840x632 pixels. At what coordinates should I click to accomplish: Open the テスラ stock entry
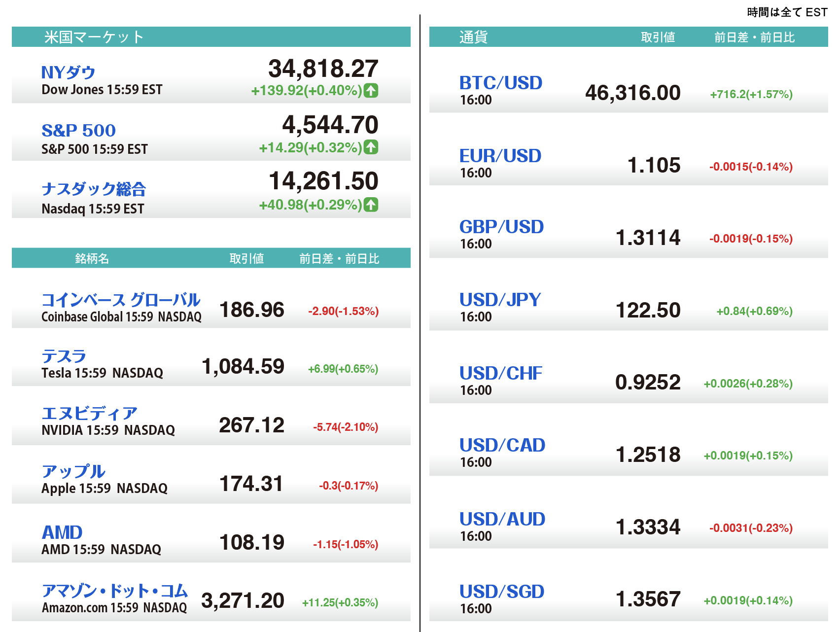click(64, 356)
